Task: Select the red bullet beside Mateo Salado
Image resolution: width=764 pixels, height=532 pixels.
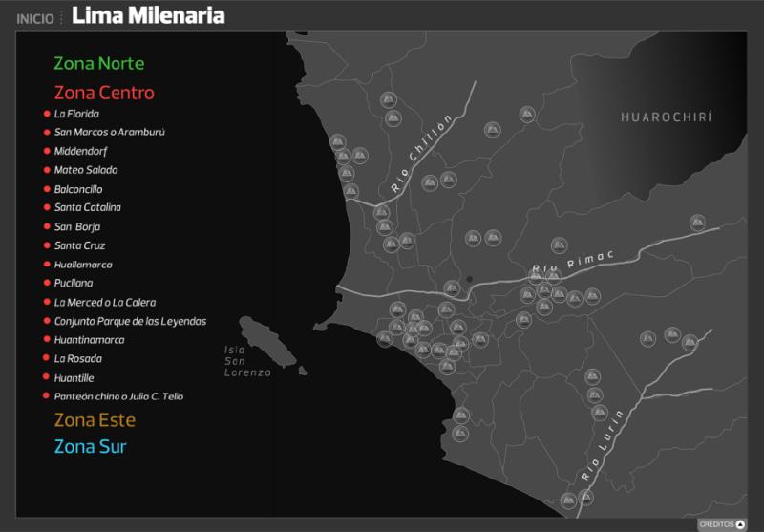Action: (46, 170)
